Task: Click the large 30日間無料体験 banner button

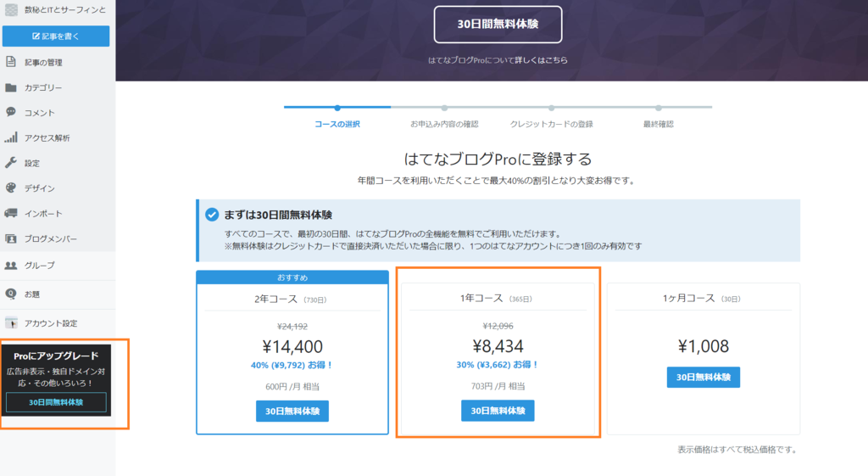Action: click(x=498, y=25)
